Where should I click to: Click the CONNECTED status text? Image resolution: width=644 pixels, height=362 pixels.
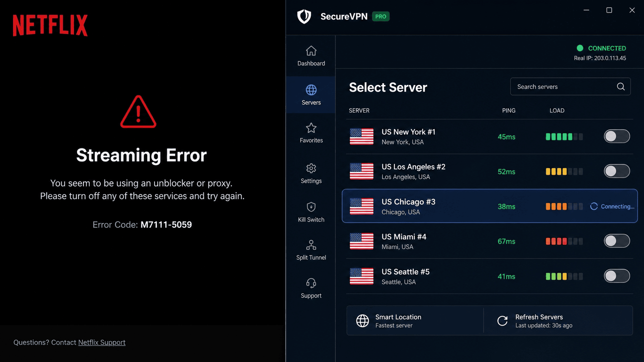pyautogui.click(x=607, y=48)
